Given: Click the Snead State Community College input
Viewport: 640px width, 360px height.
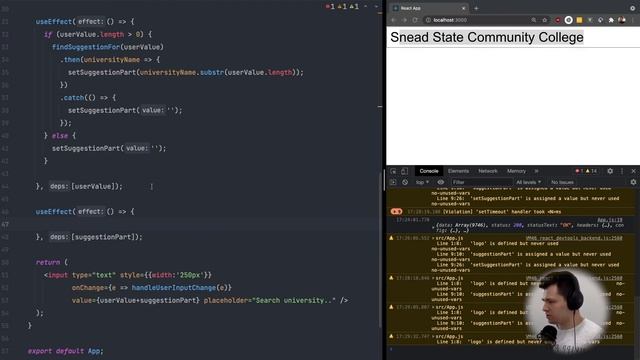Looking at the screenshot, I should [x=513, y=37].
